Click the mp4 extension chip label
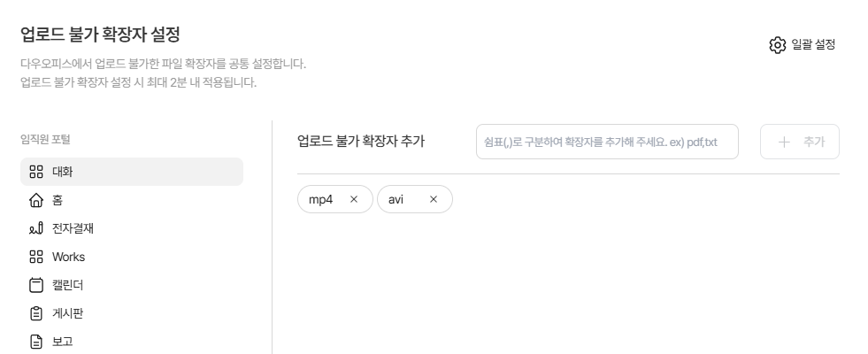The width and height of the screenshot is (868, 354). click(x=320, y=199)
